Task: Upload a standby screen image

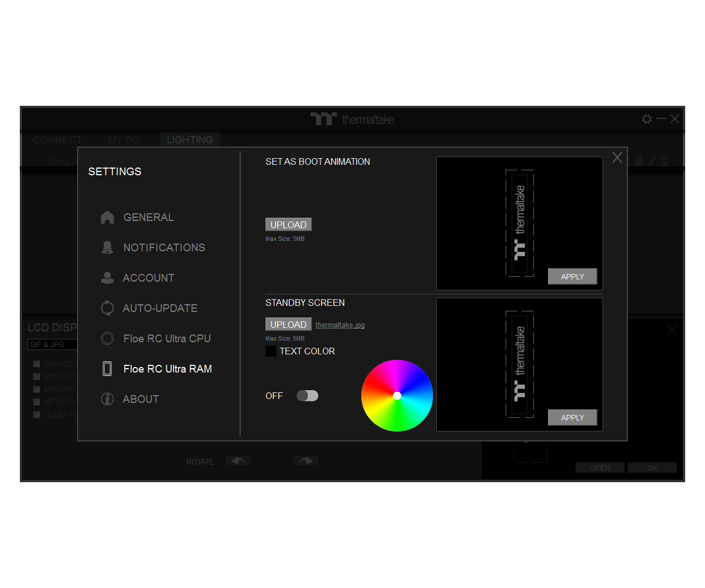Action: (289, 324)
